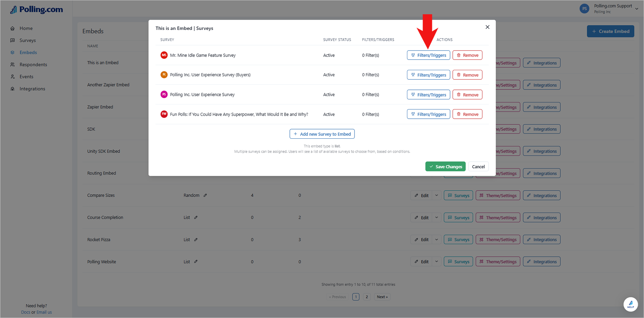Remove the Fun Polls superpower survey
Screen dimensions: 644x318
click(467, 114)
